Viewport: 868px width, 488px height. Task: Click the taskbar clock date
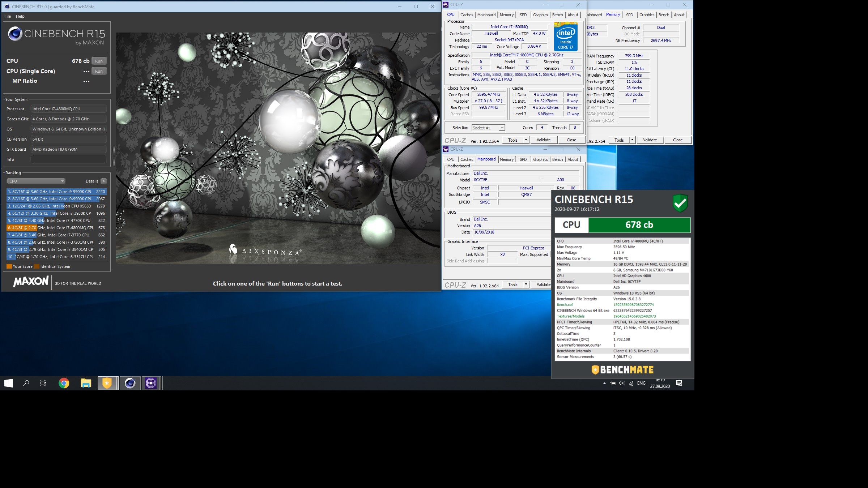point(660,386)
